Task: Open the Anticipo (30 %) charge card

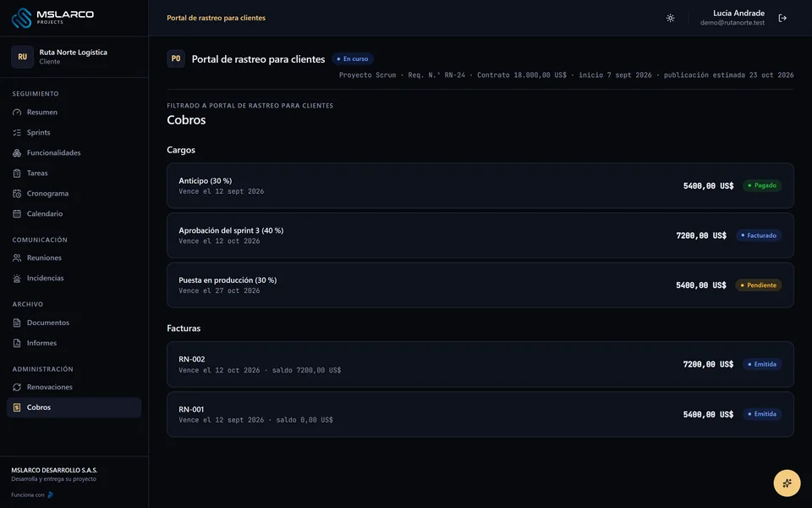Action: tap(480, 185)
